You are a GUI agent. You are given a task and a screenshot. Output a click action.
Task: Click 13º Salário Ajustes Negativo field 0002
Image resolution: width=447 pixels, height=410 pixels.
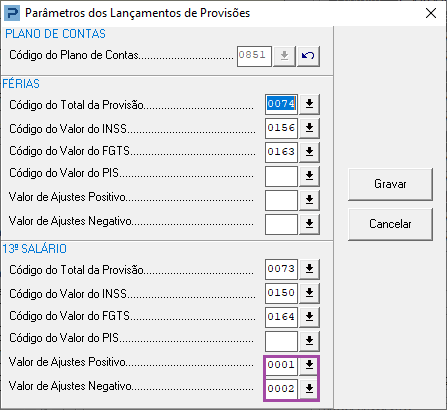[281, 389]
